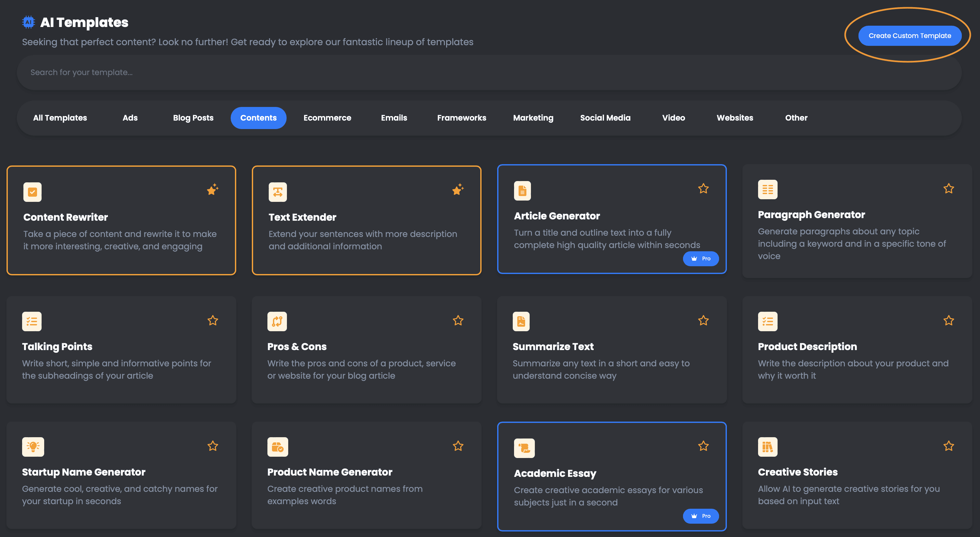This screenshot has height=537, width=980.
Task: Click the Startup Name Generator lightbulb icon
Action: [x=33, y=447]
